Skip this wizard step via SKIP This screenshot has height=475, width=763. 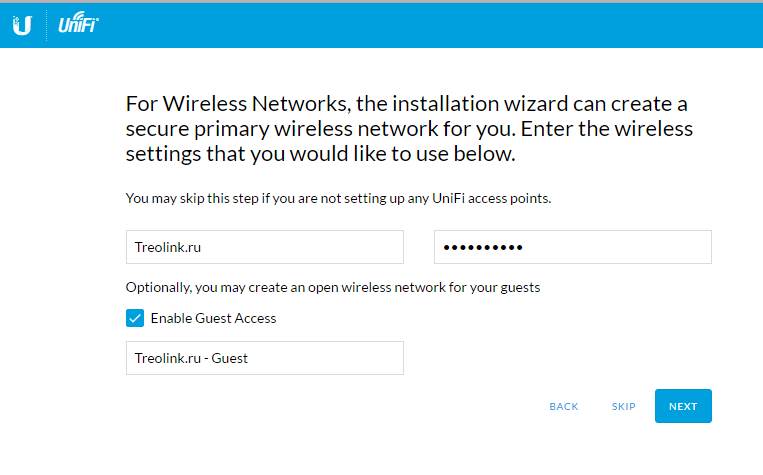pos(623,406)
